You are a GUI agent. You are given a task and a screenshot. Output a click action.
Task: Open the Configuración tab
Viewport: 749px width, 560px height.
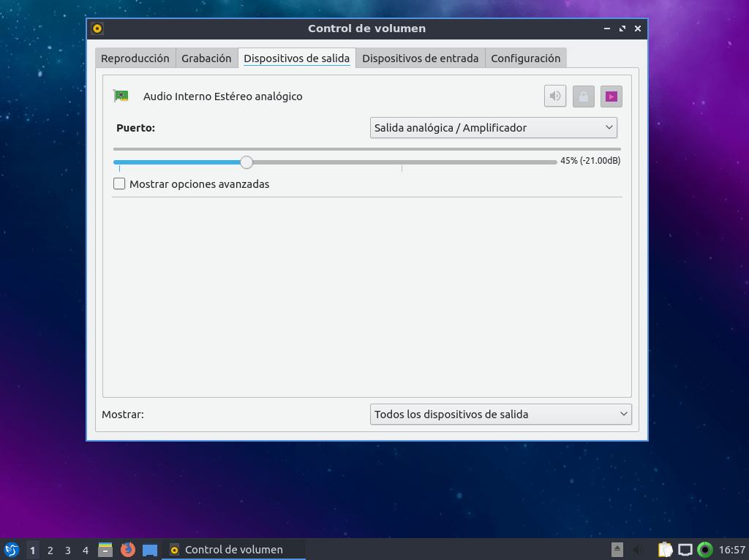[x=526, y=57]
